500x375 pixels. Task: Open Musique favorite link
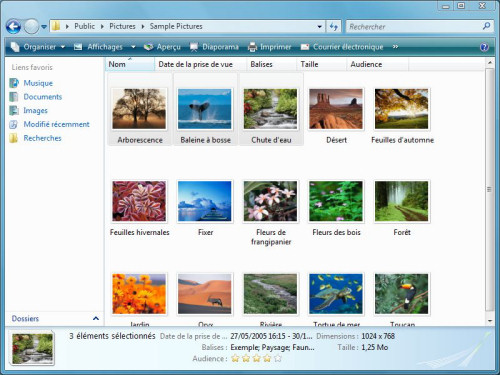coord(38,83)
